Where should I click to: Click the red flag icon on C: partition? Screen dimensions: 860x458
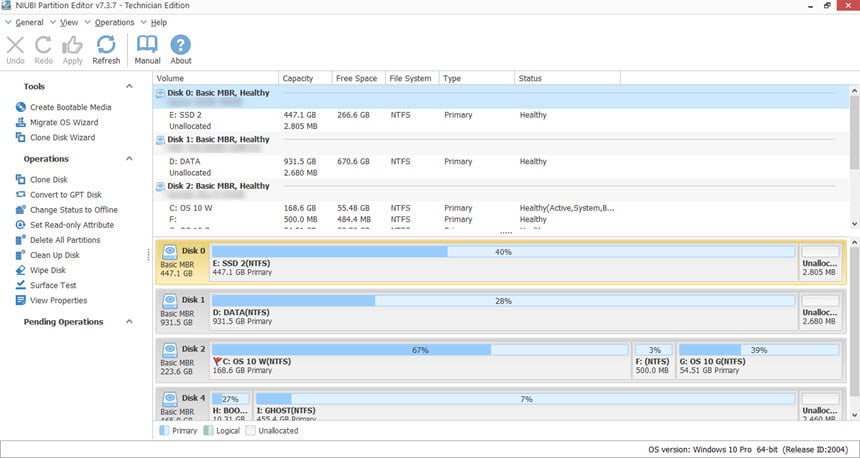click(x=217, y=361)
